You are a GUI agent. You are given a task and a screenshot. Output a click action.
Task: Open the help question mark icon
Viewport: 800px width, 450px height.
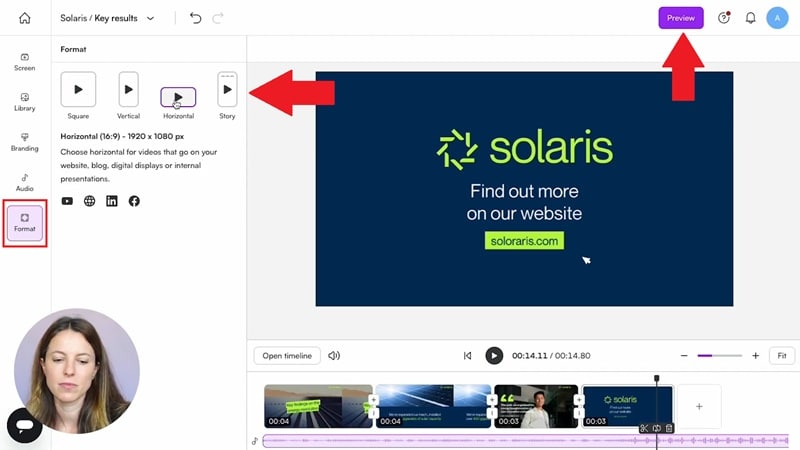(x=723, y=18)
